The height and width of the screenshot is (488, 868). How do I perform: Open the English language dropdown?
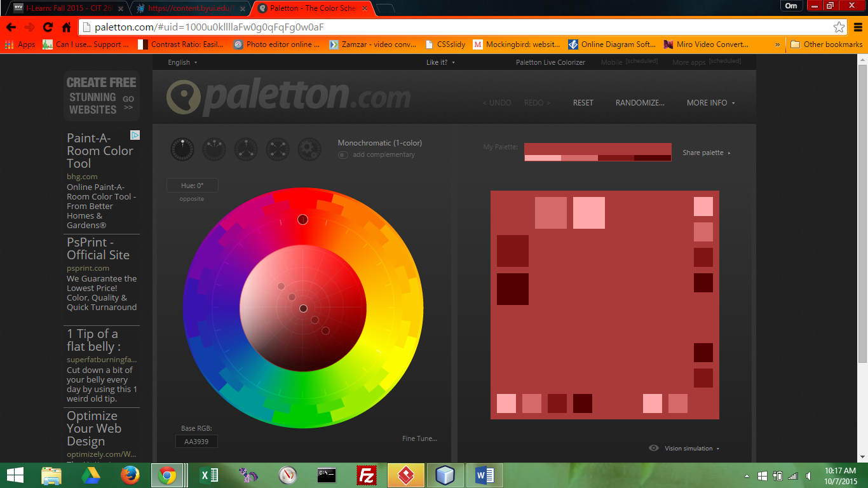click(x=182, y=62)
